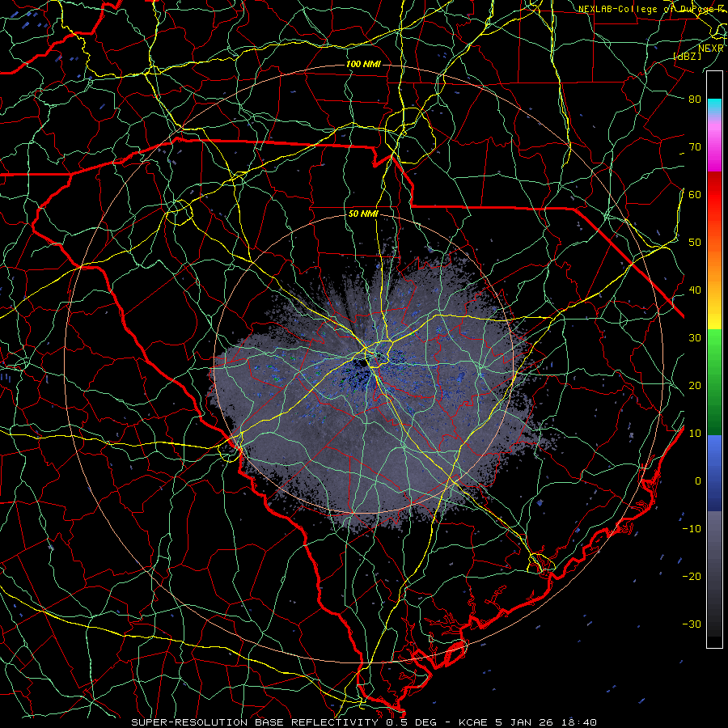
Task: Click the "100 NMI" range ring label
Action: tap(363, 64)
